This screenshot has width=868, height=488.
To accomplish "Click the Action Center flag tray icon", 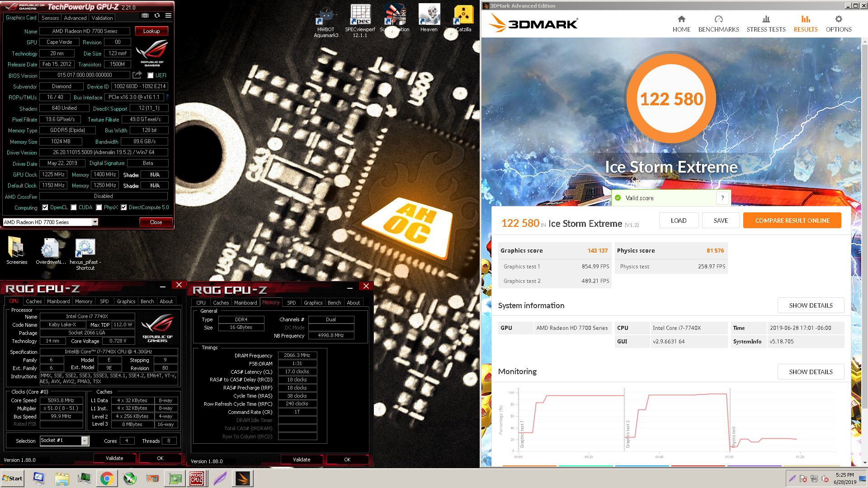I will 803,479.
